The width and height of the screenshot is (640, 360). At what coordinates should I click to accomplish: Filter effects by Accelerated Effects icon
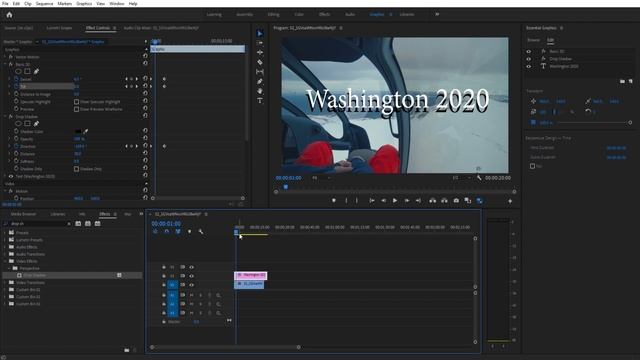pos(78,224)
